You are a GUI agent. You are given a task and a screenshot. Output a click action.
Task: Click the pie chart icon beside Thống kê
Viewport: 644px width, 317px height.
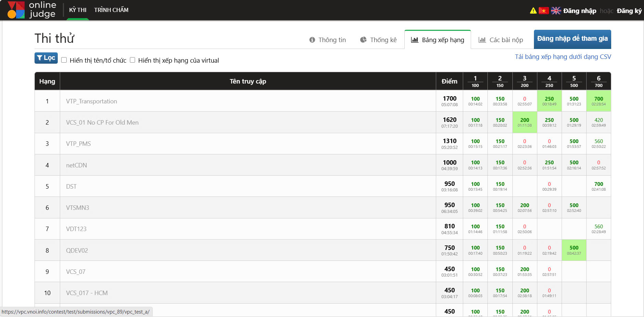(x=363, y=40)
